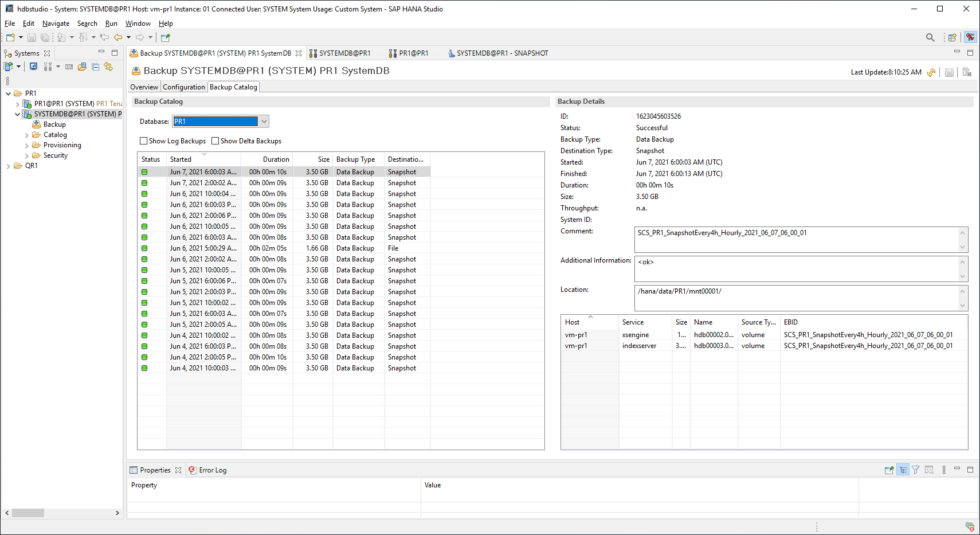The height and width of the screenshot is (535, 980).
Task: Click the magnifier search icon in top toolbar
Action: 930,37
